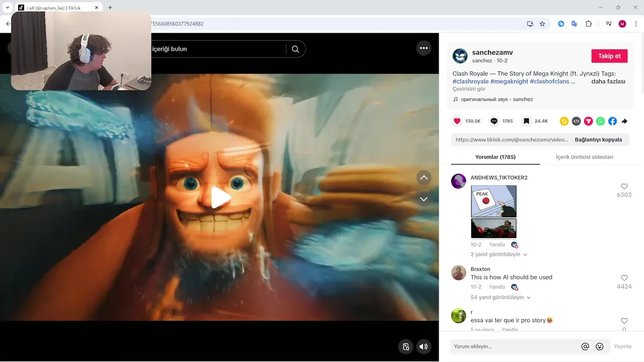Image resolution: width=644 pixels, height=362 pixels.
Task: Open the avatar of commenter 'r'
Action: 458,316
